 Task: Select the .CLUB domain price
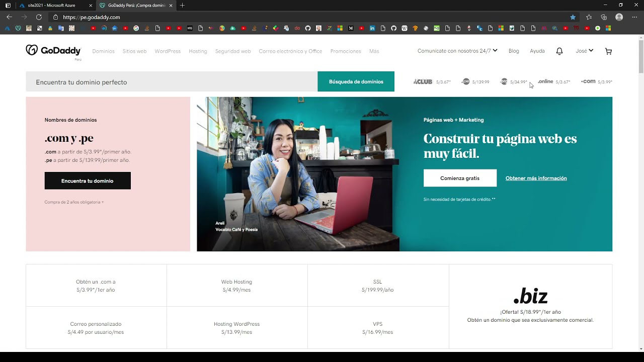pyautogui.click(x=432, y=81)
